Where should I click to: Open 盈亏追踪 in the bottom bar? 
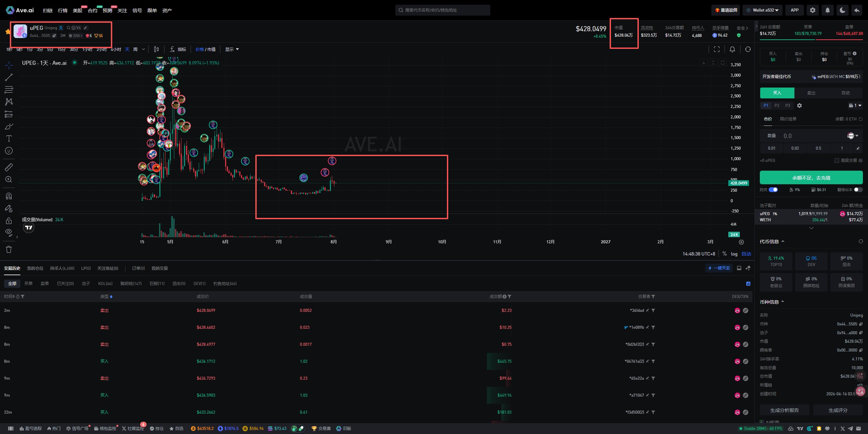click(x=31, y=429)
